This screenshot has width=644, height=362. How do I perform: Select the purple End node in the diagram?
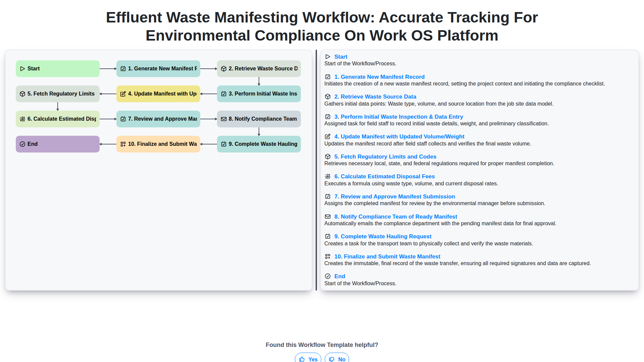tap(58, 144)
